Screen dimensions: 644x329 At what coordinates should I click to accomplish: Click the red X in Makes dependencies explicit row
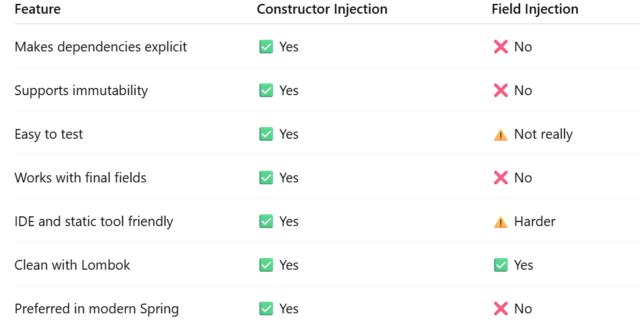coord(501,47)
